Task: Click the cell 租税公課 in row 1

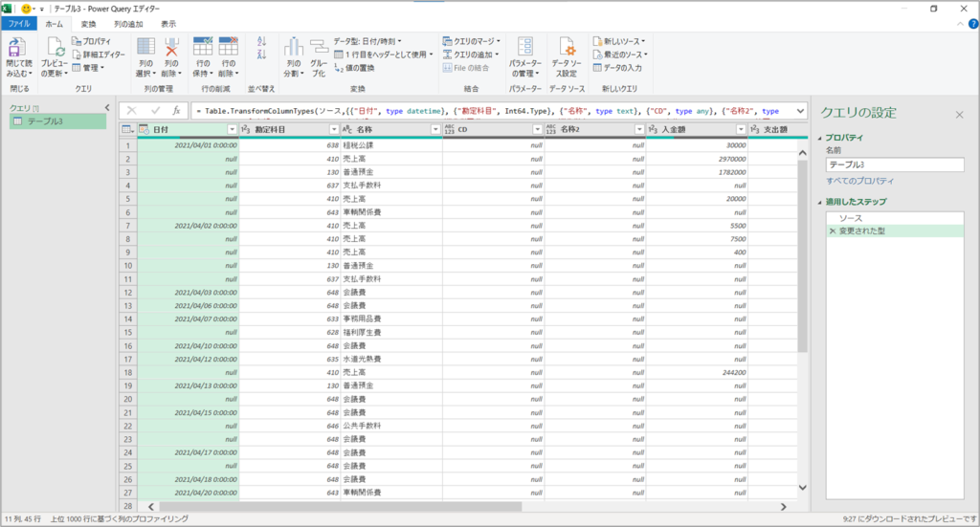Action: pyautogui.click(x=391, y=144)
